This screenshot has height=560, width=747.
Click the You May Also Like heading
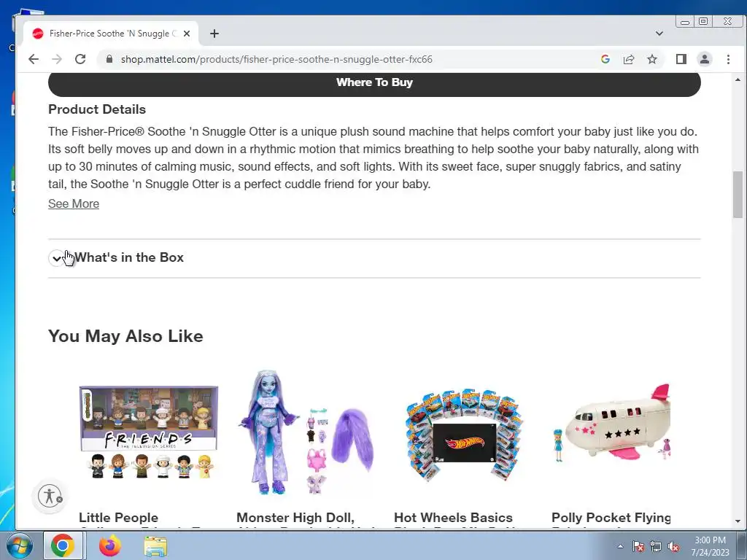[x=125, y=336]
